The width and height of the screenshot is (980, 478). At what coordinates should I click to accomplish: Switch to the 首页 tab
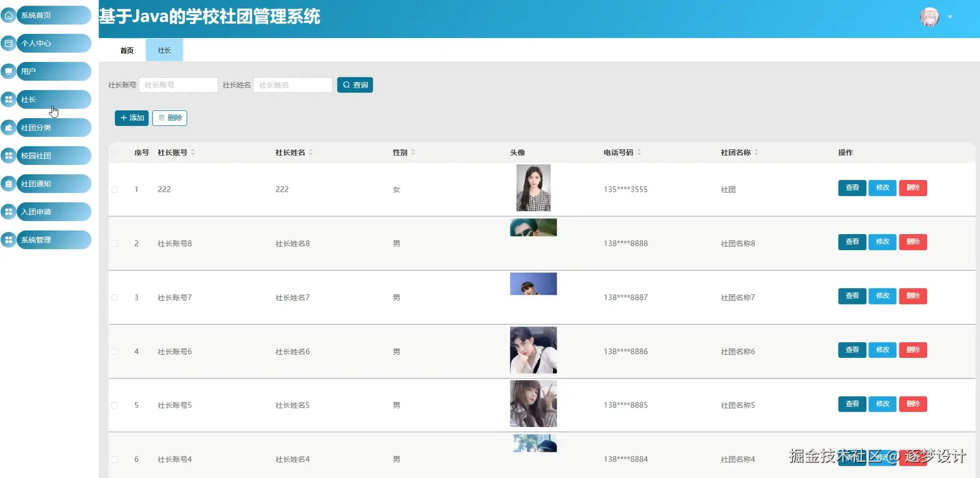point(127,50)
